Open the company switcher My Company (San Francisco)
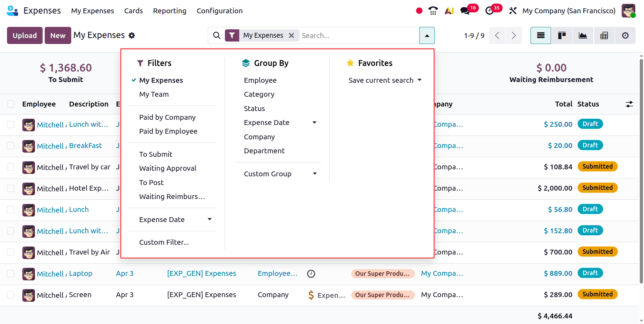 click(x=569, y=11)
